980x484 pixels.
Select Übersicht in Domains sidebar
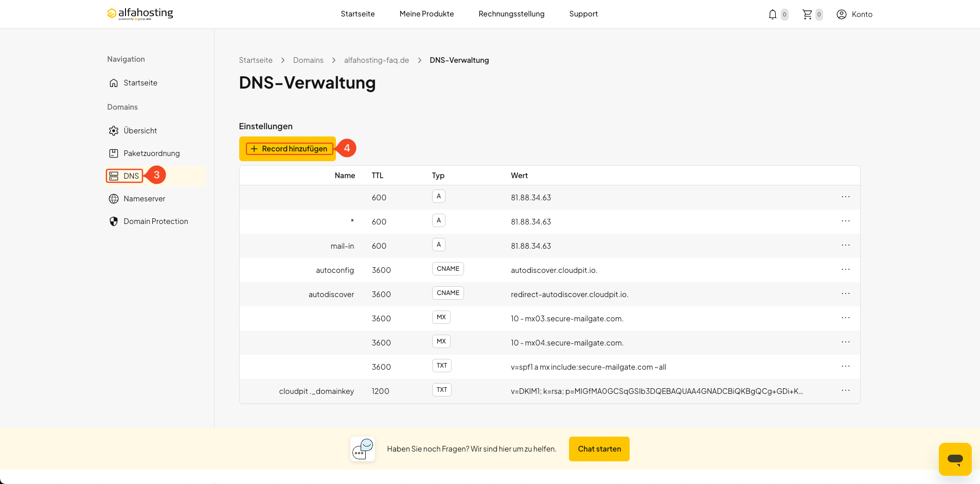tap(140, 131)
